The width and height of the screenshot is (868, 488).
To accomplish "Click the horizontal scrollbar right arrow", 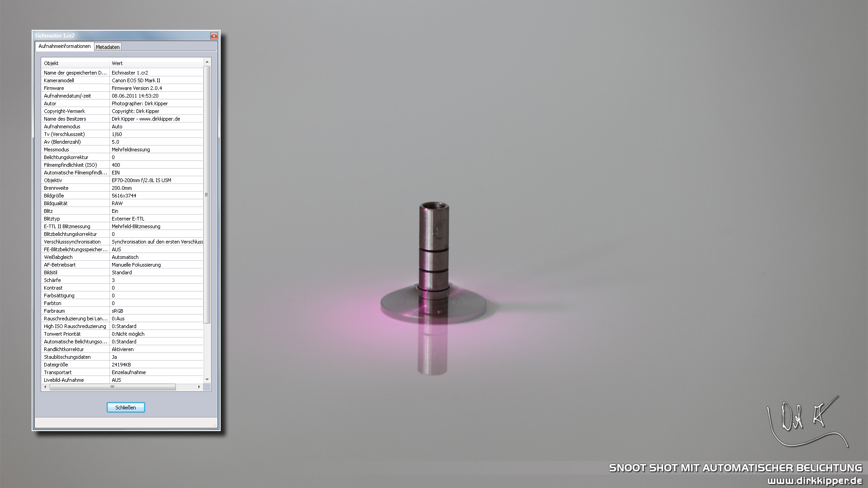I will click(199, 387).
